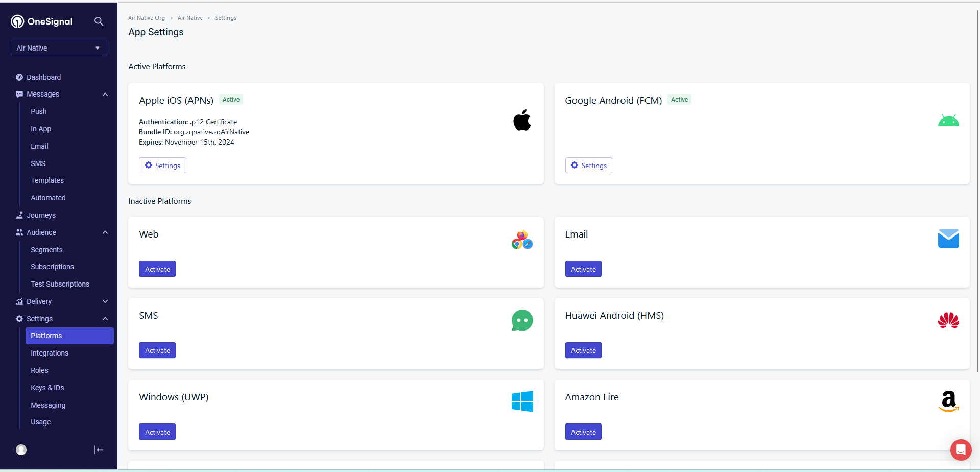Open Messaging settings

pyautogui.click(x=48, y=405)
